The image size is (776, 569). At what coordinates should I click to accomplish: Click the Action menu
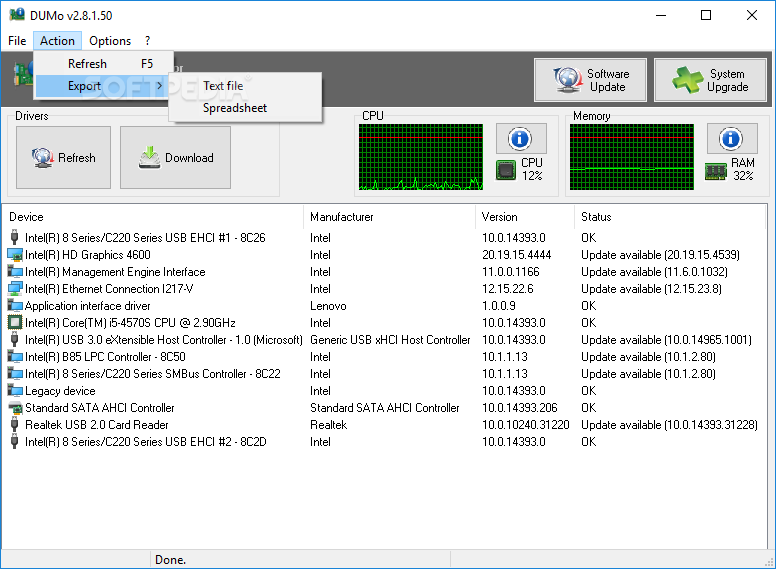57,41
